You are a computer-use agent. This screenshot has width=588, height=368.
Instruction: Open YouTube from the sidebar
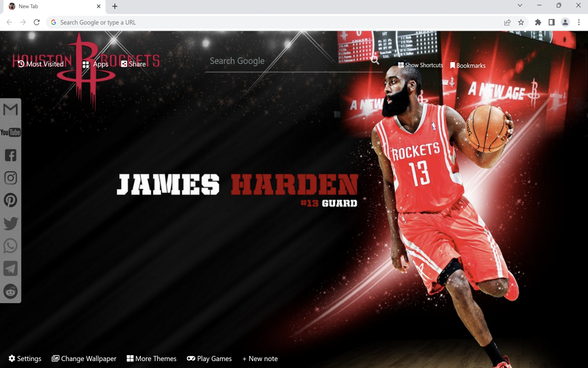(x=11, y=132)
